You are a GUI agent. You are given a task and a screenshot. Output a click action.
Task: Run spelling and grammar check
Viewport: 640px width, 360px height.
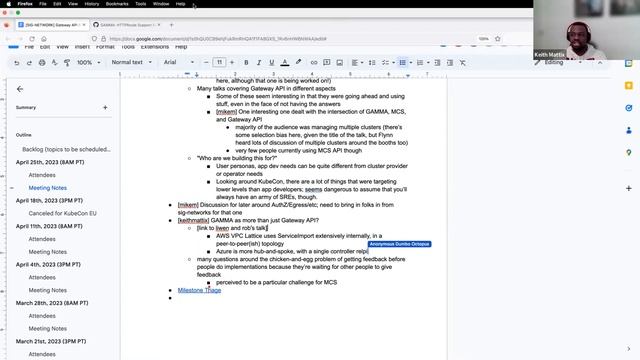pos(55,63)
